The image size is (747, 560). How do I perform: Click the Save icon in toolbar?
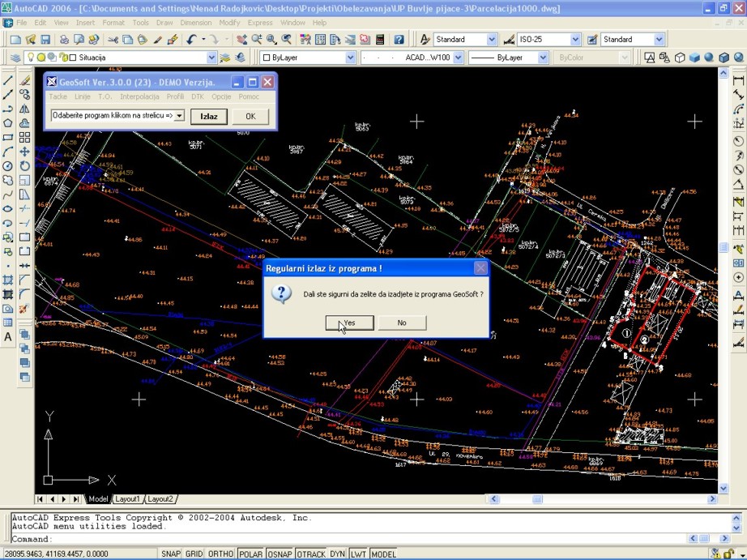pos(45,40)
